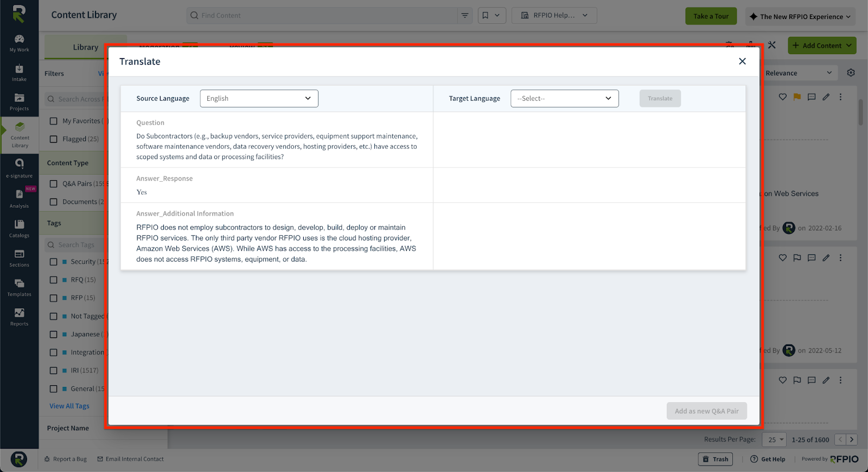Click the Take a Tour button
868x472 pixels.
pyautogui.click(x=711, y=16)
